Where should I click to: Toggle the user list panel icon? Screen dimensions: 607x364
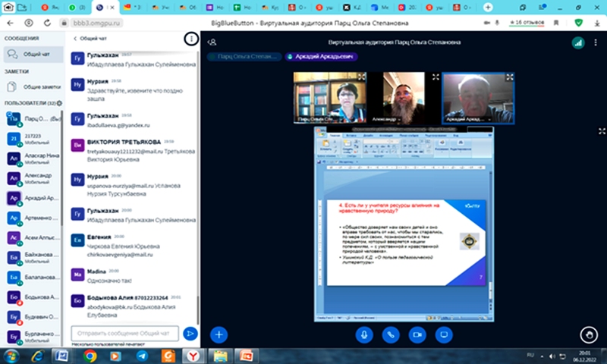pyautogui.click(x=212, y=42)
